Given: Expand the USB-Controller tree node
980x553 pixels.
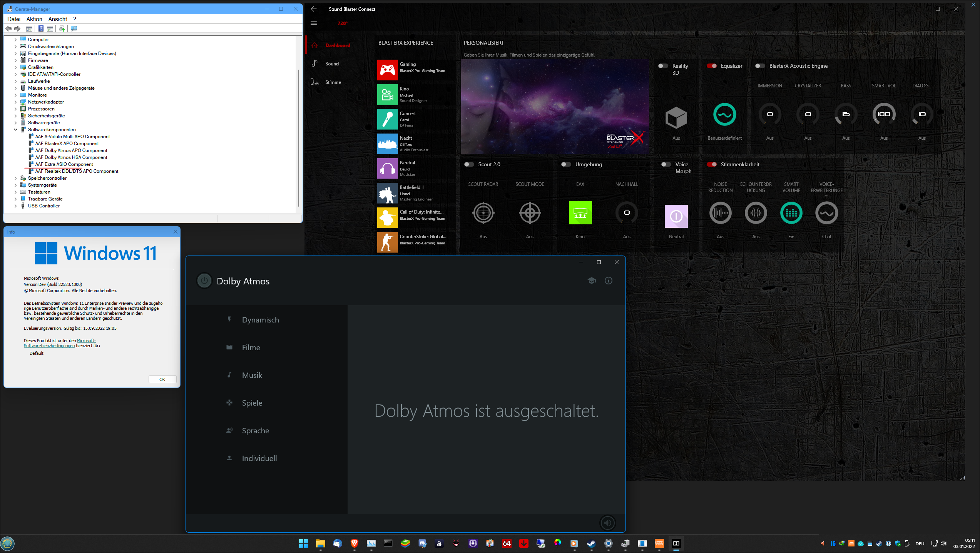Looking at the screenshot, I should click(x=16, y=206).
